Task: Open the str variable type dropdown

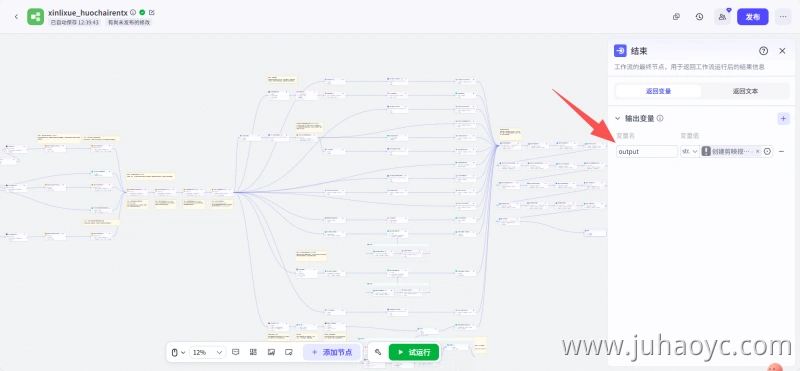Action: [x=689, y=152]
